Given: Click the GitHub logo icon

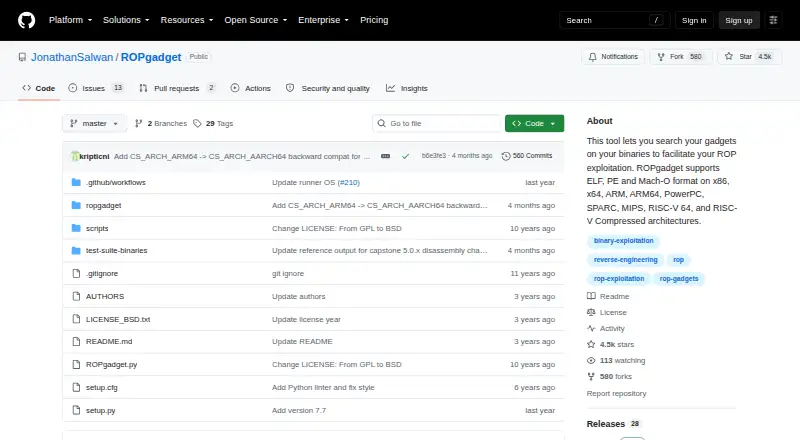Looking at the screenshot, I should (27, 20).
